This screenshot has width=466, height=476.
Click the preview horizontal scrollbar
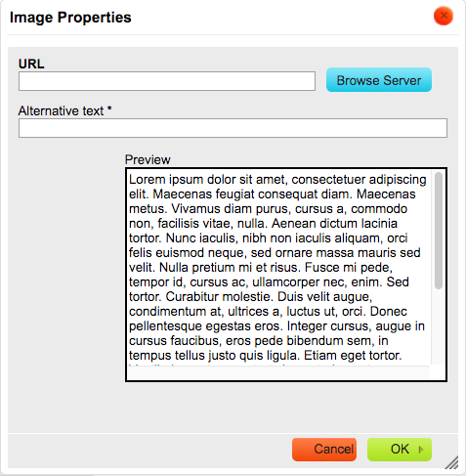point(278,372)
